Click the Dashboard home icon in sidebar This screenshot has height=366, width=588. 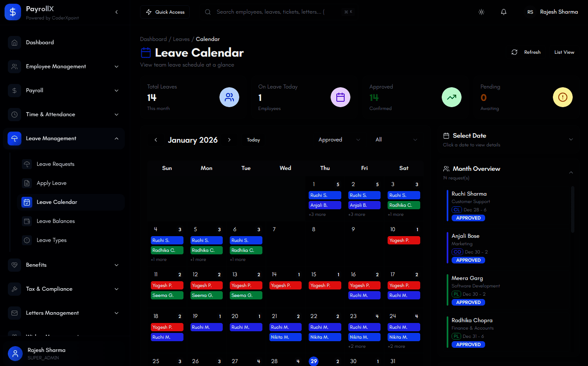coord(14,43)
